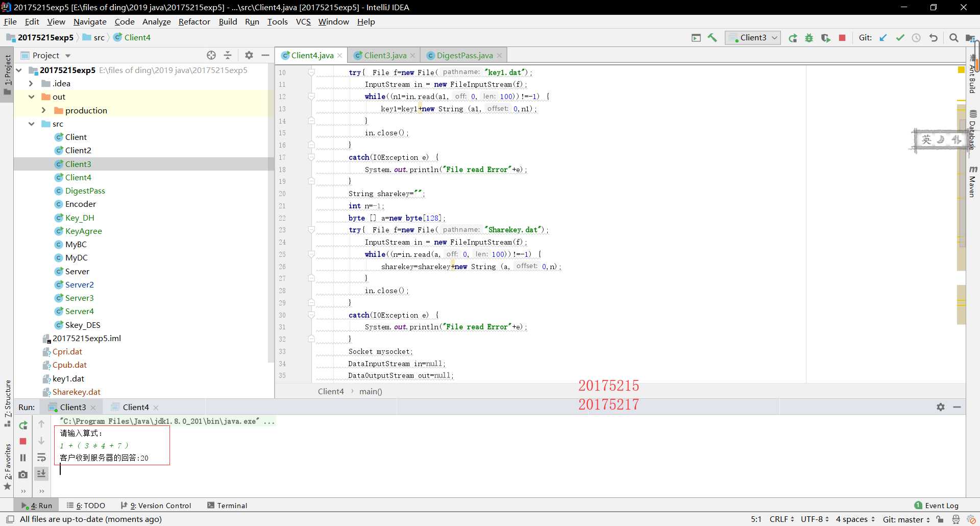Stop the running process in top toolbar

[842, 38]
